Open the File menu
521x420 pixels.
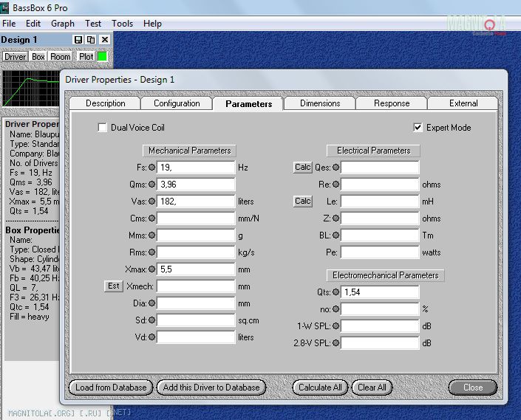point(9,24)
